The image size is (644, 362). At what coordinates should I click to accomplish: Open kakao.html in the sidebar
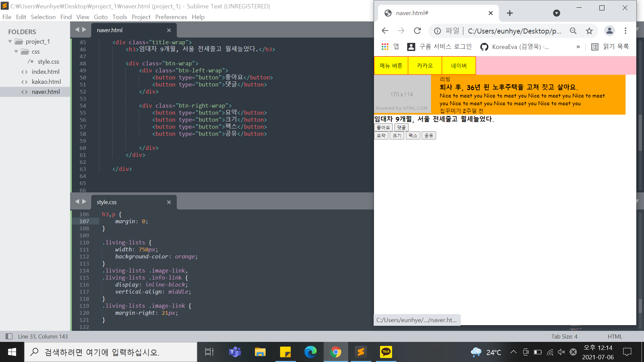tap(46, 82)
